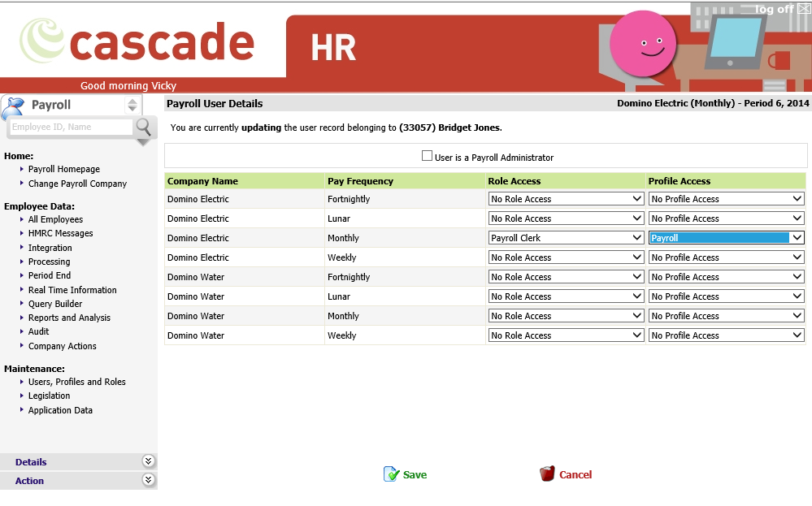Open Profile Access dropdown for Domino Water Weekly

pyautogui.click(x=726, y=335)
